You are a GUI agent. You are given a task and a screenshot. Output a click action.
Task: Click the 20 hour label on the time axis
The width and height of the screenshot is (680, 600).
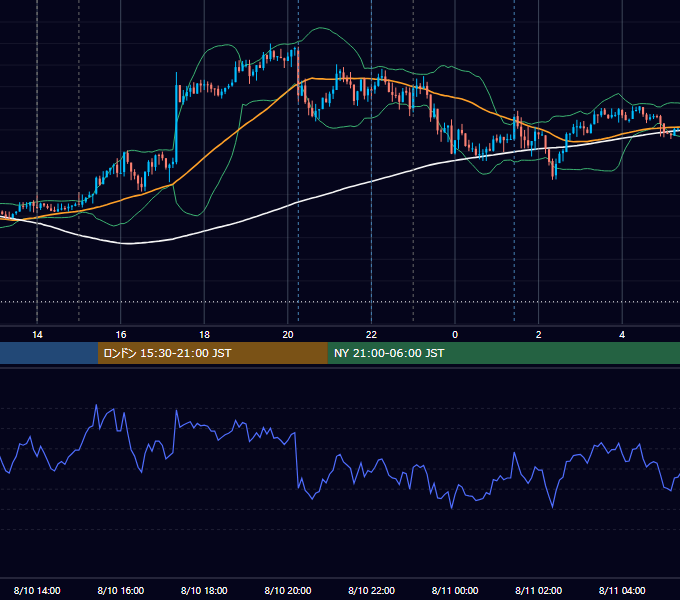[x=288, y=335]
